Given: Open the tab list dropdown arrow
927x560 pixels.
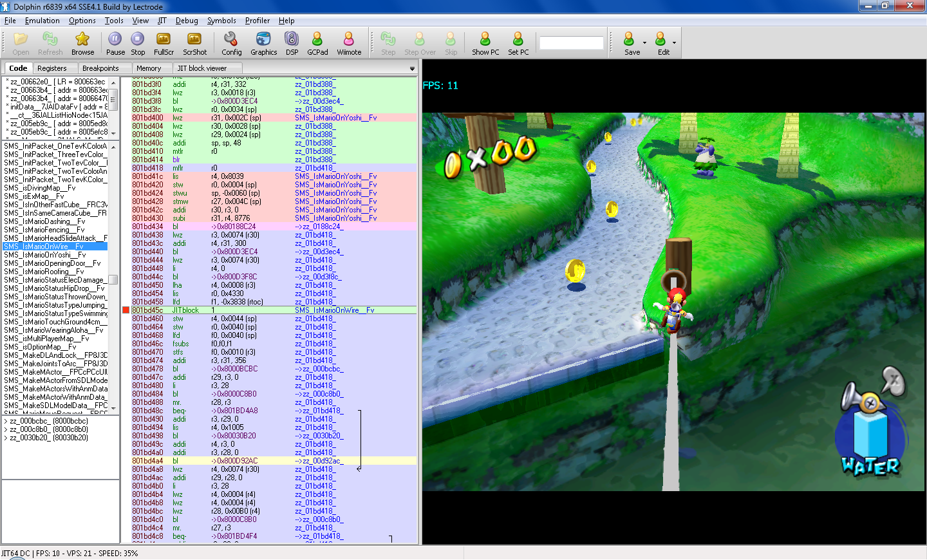Looking at the screenshot, I should (x=412, y=69).
